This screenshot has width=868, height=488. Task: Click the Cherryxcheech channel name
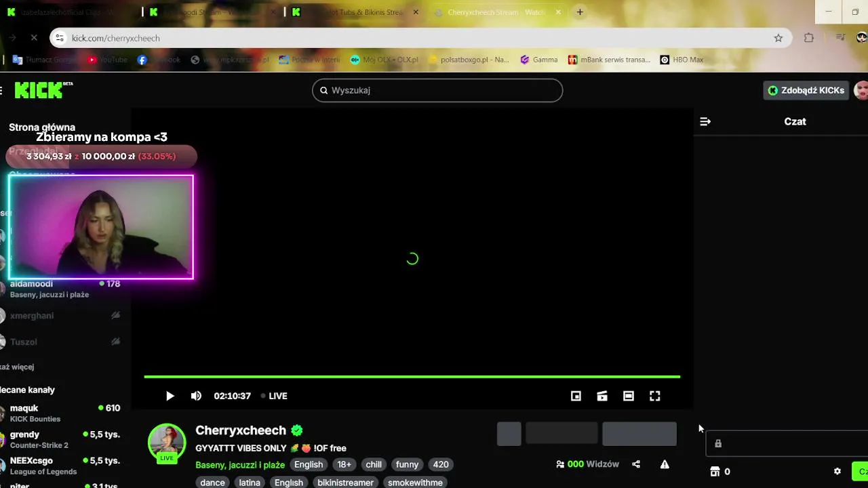[x=241, y=430]
